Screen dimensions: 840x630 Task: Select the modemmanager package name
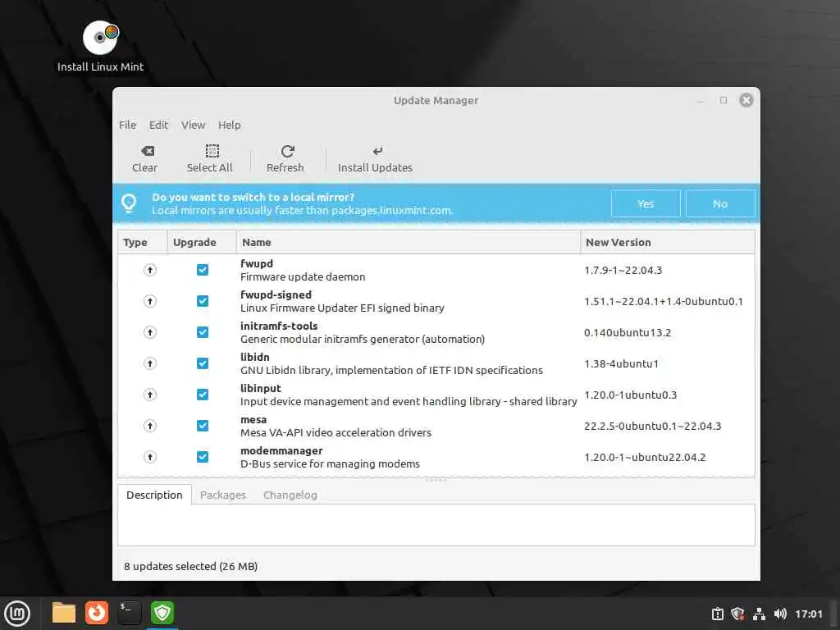(x=281, y=450)
